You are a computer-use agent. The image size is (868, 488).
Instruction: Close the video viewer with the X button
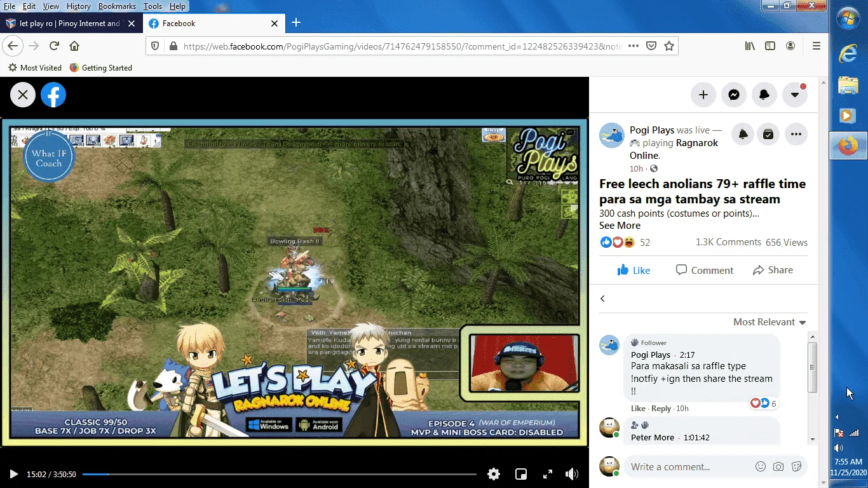pyautogui.click(x=22, y=95)
